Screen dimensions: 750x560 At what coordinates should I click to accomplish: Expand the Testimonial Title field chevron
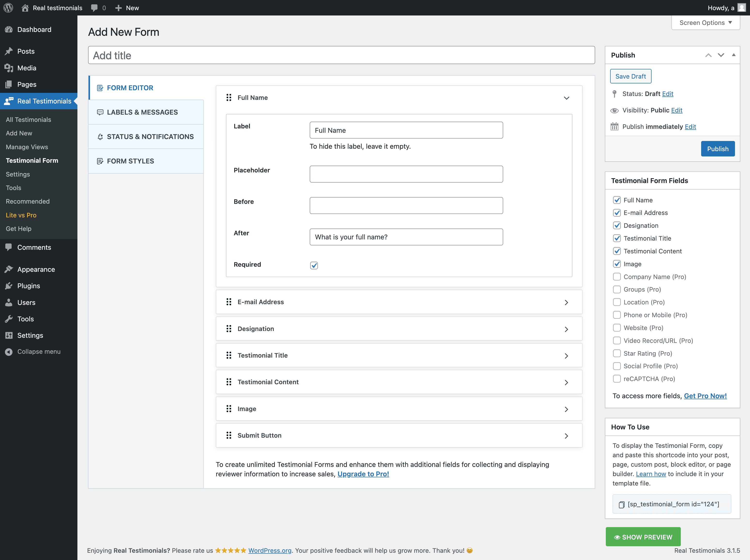(x=566, y=356)
